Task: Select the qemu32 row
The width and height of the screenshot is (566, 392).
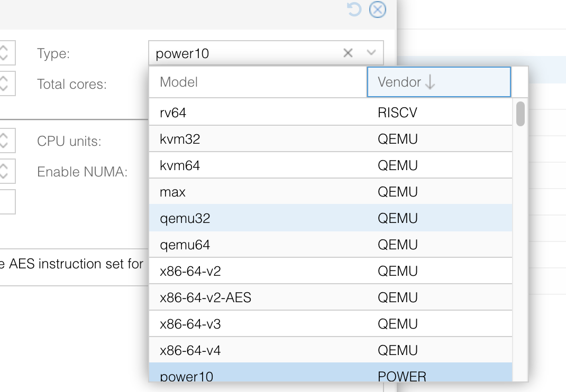Action: pos(331,218)
